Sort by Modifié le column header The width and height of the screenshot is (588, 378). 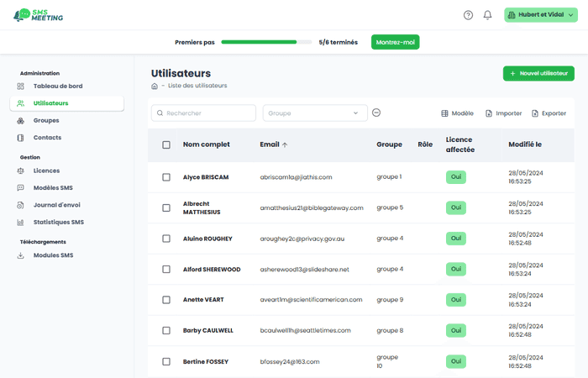point(525,144)
